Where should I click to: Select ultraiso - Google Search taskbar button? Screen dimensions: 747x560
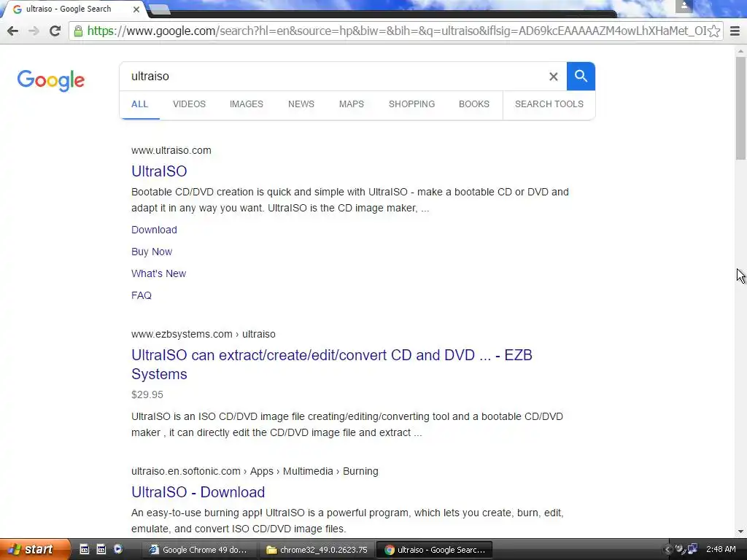(434, 550)
